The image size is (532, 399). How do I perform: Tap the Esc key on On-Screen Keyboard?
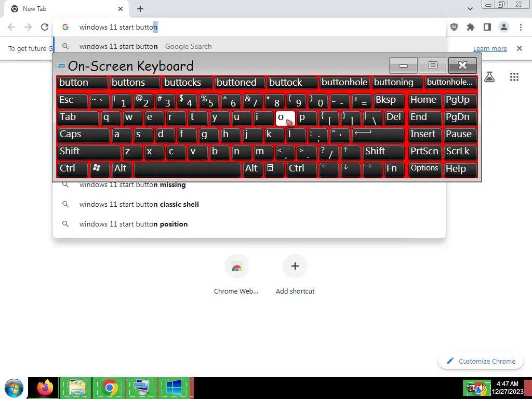(73, 101)
